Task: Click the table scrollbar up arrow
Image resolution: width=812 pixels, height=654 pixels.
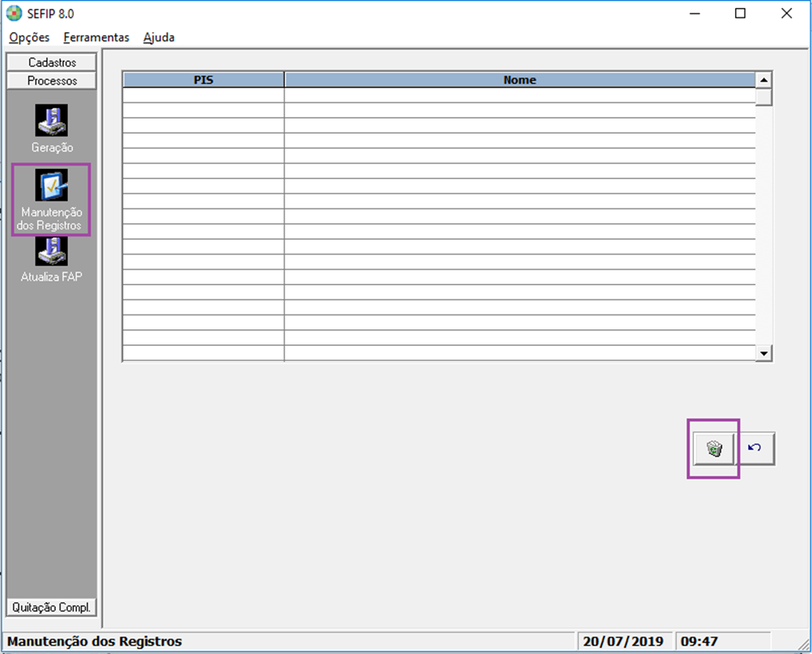Action: coord(763,80)
